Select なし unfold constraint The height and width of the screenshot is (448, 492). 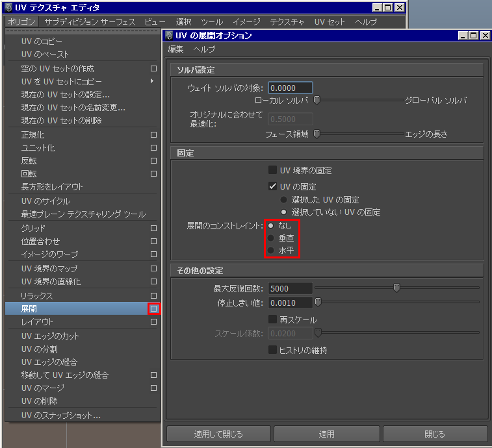pyautogui.click(x=271, y=226)
